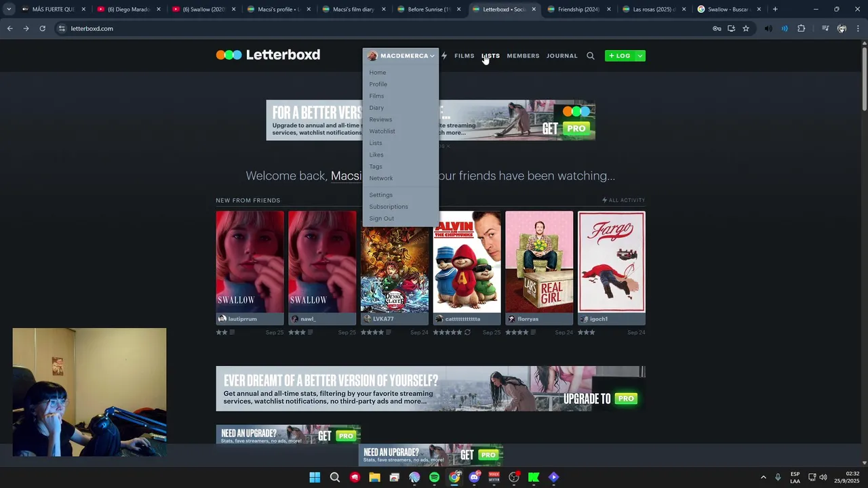Choose Lists in the account dropdown menu
The image size is (868, 488).
click(376, 143)
